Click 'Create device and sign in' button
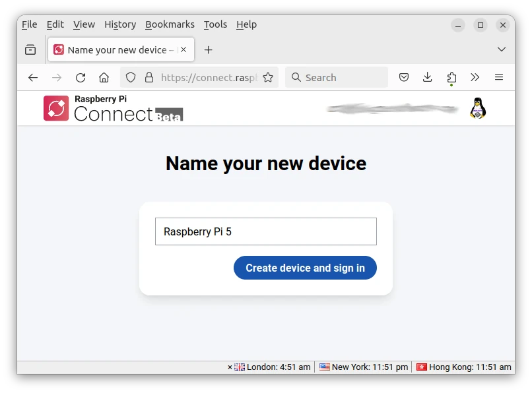Viewport: 532px width, 393px height. pyautogui.click(x=305, y=268)
